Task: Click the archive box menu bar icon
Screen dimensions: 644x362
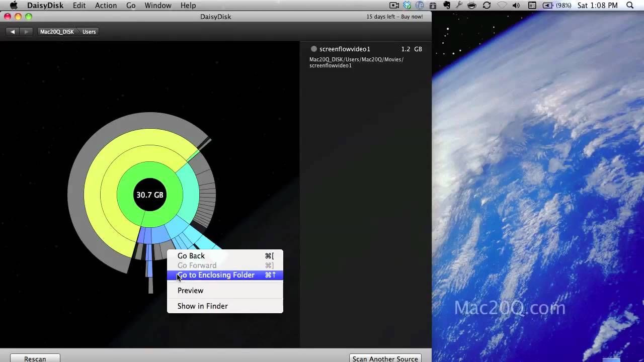Action: pos(433,6)
